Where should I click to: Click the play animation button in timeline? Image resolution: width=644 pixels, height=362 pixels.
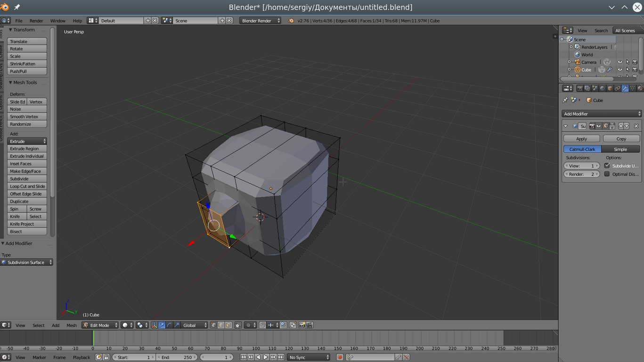pos(265,357)
